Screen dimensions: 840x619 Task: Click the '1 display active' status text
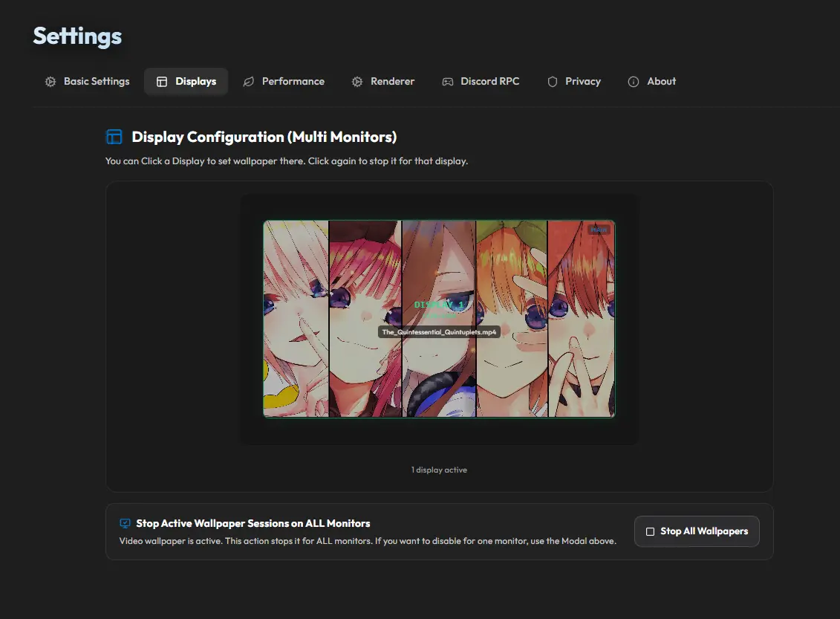pyautogui.click(x=439, y=470)
